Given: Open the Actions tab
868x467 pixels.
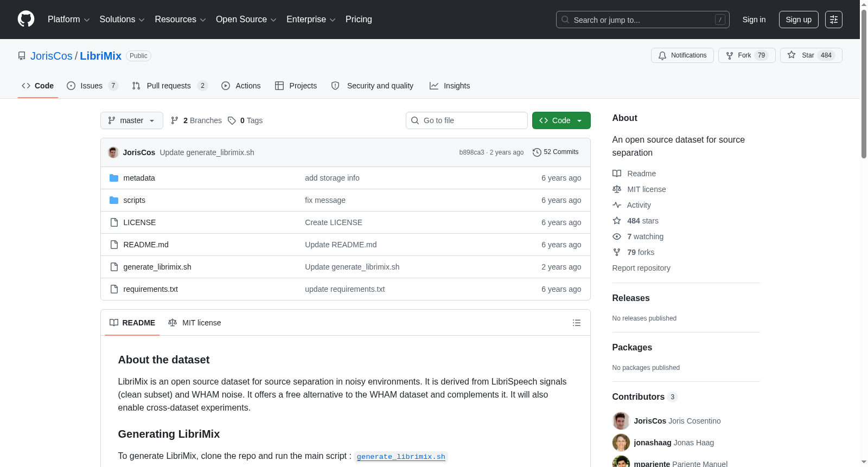Looking at the screenshot, I should (241, 86).
